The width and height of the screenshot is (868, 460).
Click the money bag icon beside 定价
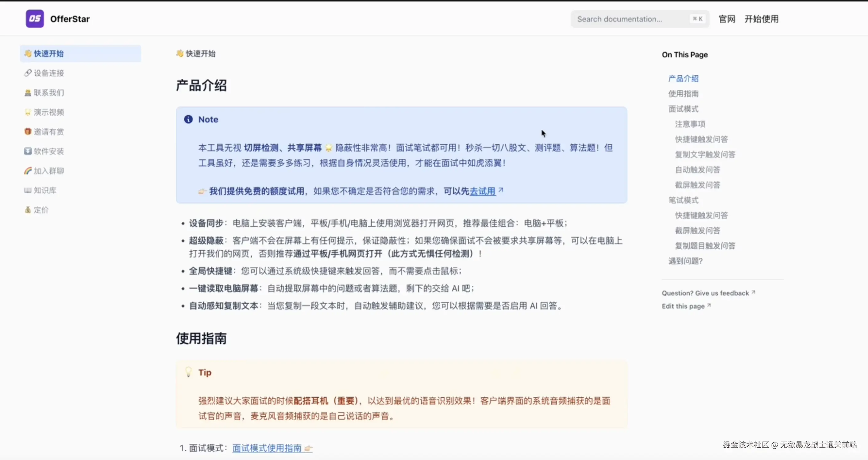(28, 210)
